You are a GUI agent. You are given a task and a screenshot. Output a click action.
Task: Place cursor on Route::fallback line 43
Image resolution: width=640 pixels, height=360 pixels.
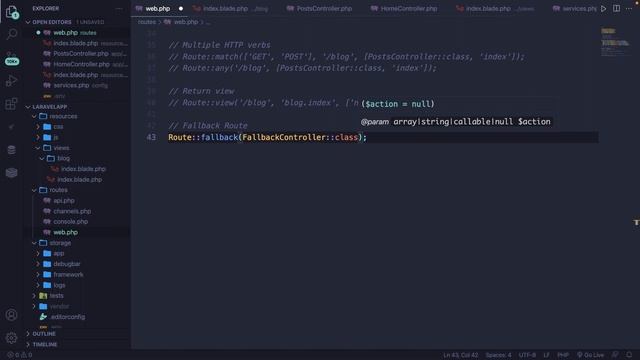(x=267, y=138)
